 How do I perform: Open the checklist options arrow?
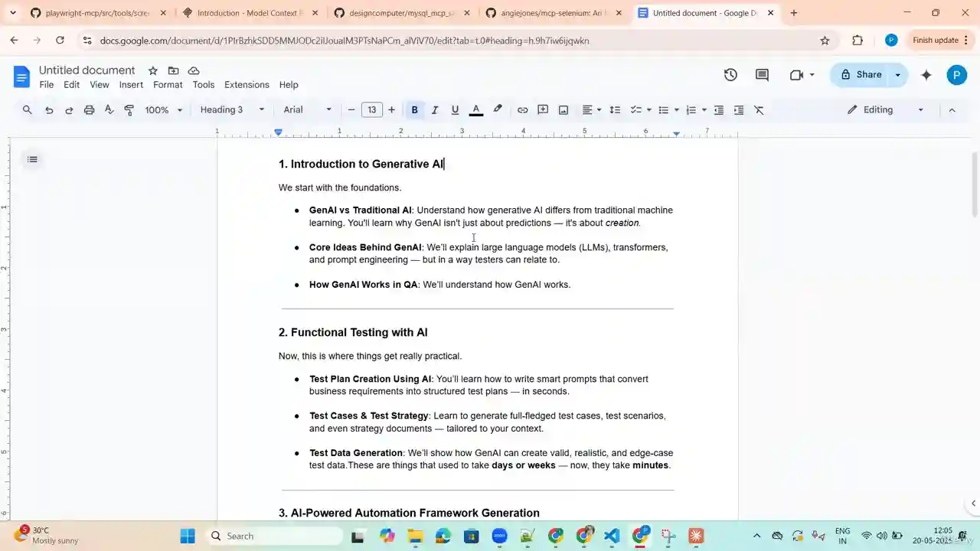(648, 110)
